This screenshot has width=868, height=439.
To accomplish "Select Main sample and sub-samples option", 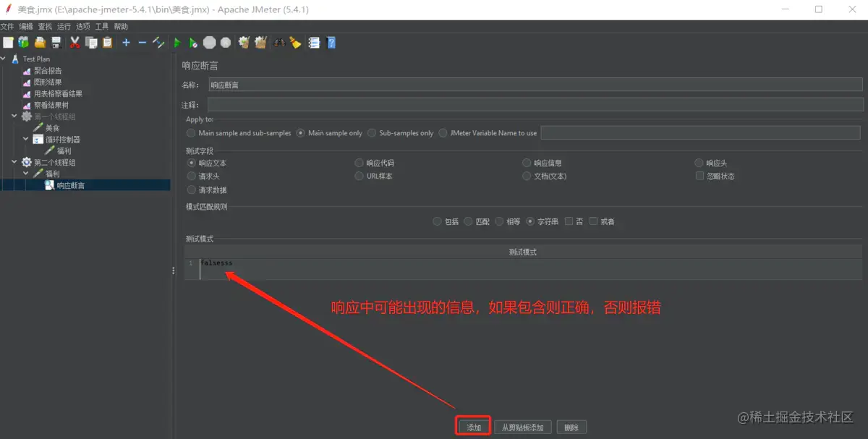I will 191,133.
